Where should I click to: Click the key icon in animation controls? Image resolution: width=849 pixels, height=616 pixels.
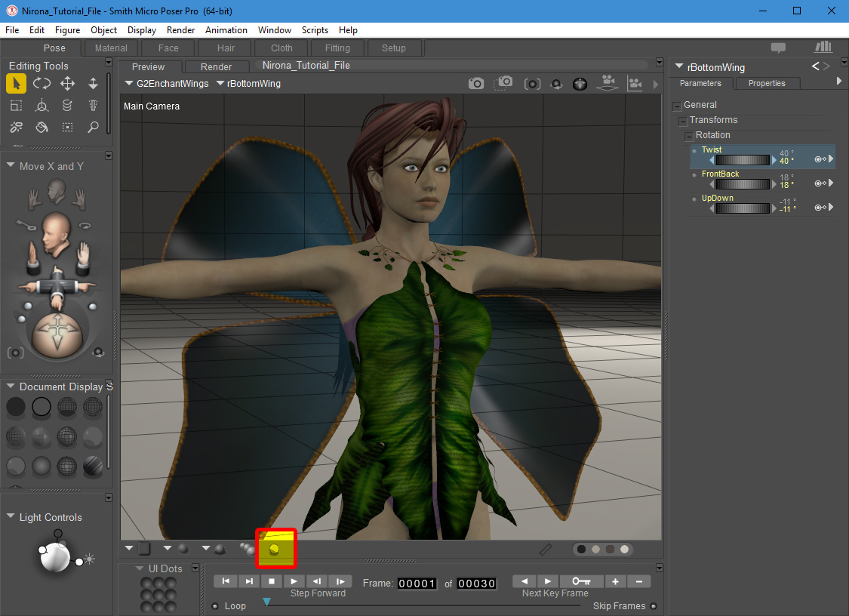[x=581, y=581]
